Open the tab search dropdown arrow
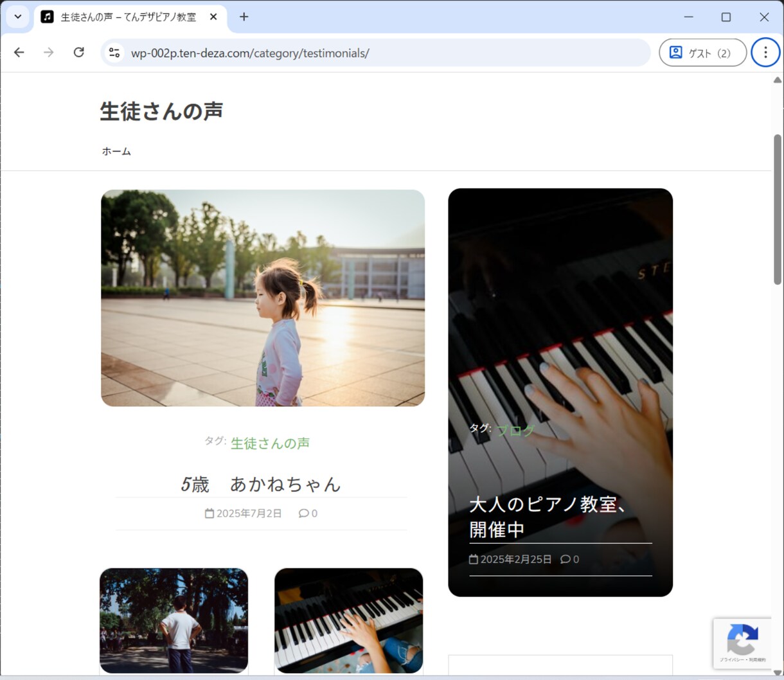Screen dimensions: 784x680 [x=18, y=17]
